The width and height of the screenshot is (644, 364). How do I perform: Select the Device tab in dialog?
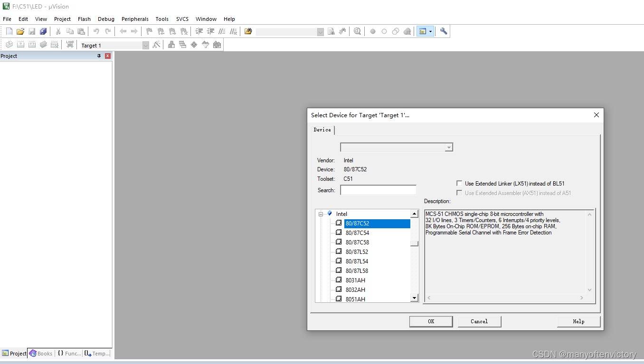pyautogui.click(x=322, y=130)
